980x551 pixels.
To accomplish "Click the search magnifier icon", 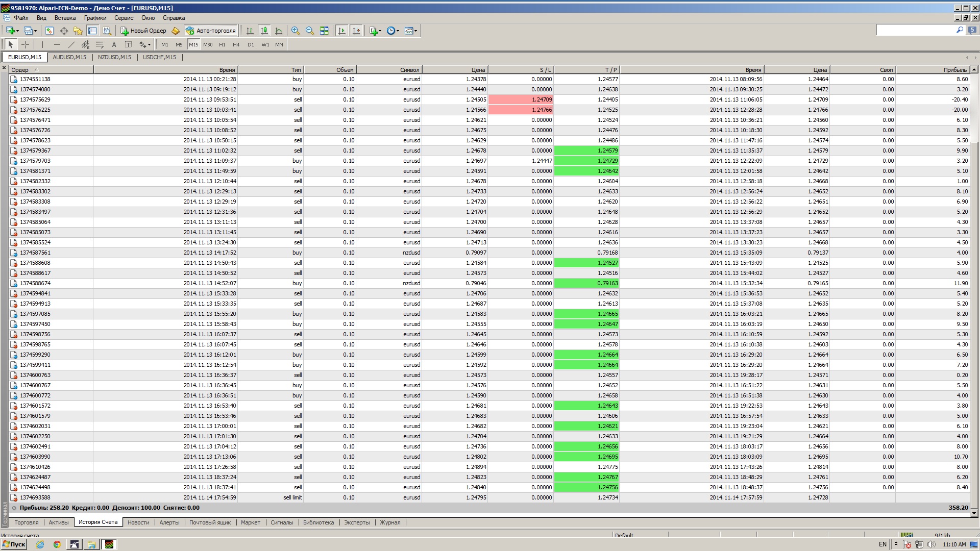I will 960,30.
